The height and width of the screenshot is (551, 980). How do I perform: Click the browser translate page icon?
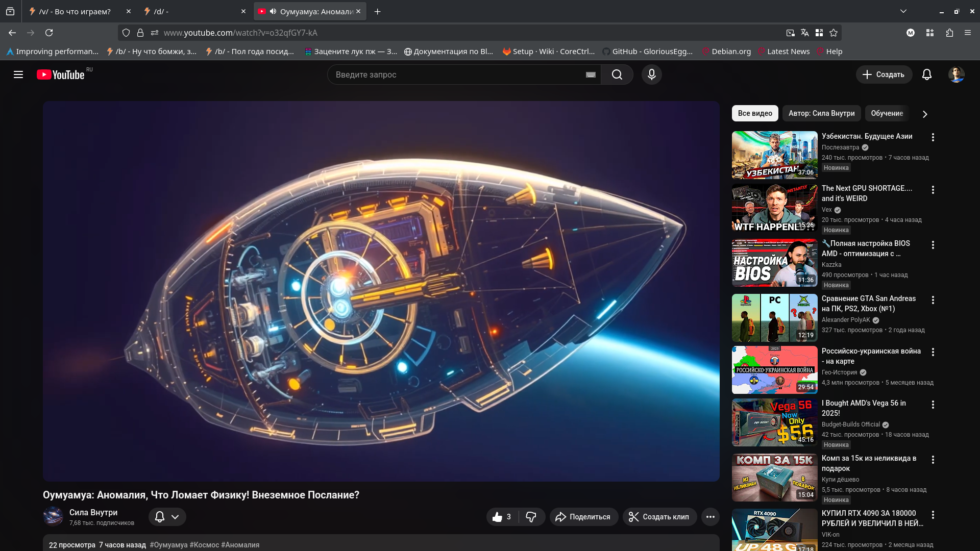(804, 33)
